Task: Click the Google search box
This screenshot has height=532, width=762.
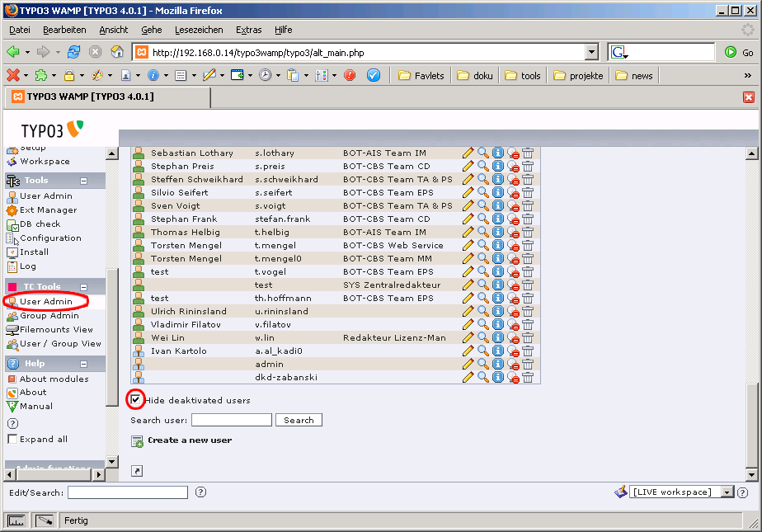Action: [x=669, y=52]
